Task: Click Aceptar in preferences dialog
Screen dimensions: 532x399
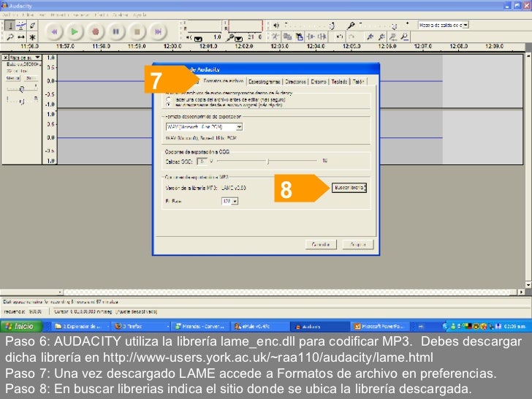Action: (x=358, y=244)
